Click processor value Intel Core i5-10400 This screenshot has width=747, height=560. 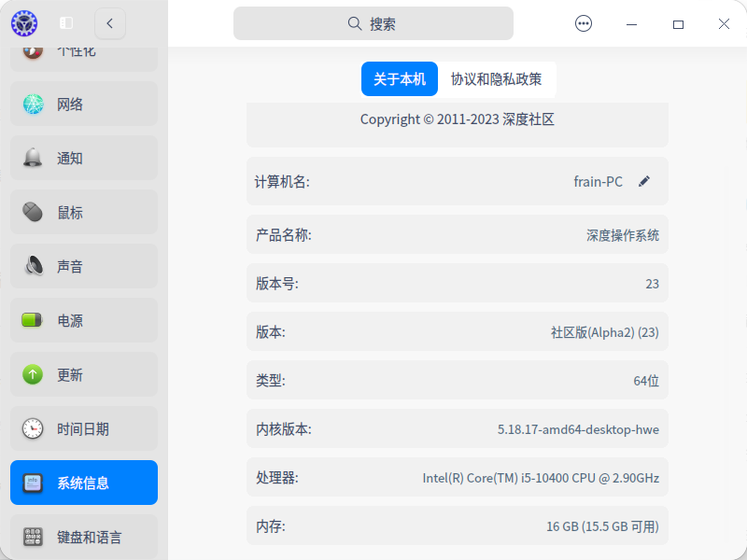tap(541, 478)
